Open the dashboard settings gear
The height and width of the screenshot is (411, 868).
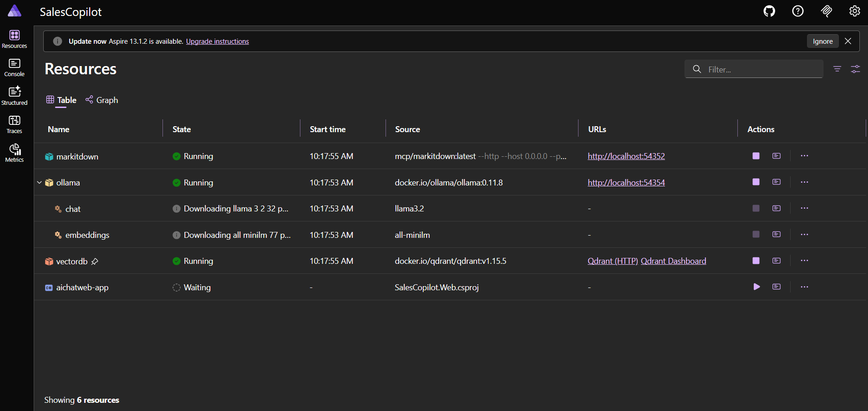854,11
